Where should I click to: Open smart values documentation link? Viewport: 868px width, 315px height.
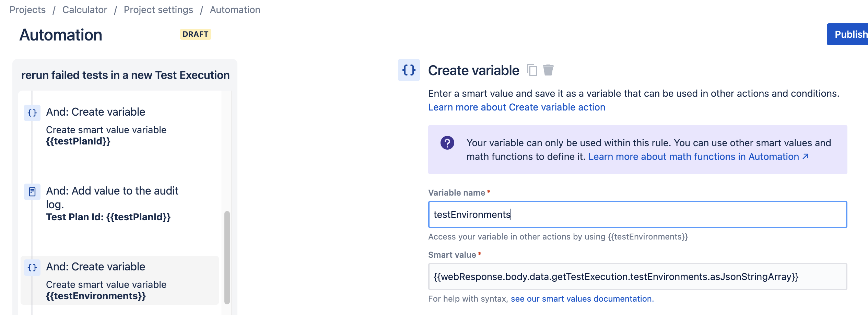[582, 299]
